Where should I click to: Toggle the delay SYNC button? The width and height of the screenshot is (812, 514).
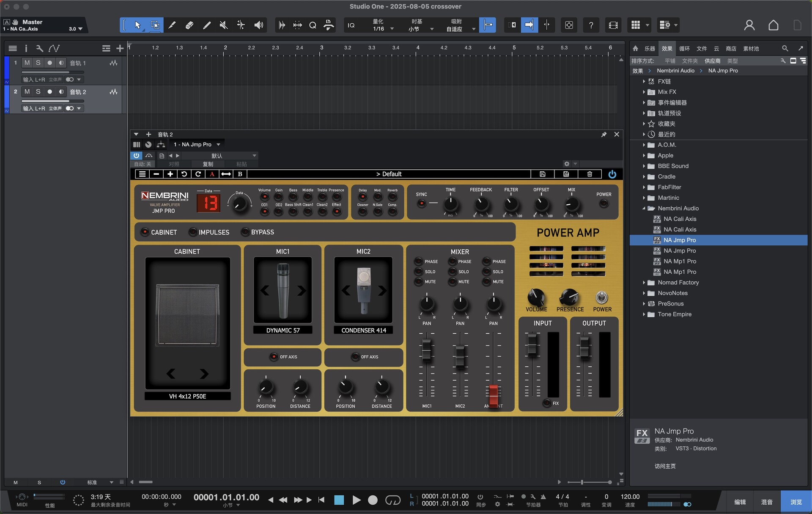tap(421, 203)
